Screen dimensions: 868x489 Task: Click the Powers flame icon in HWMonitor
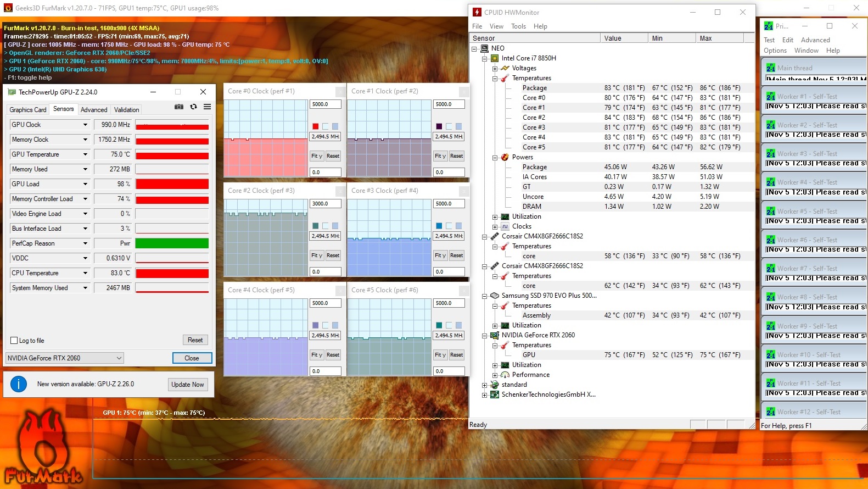pyautogui.click(x=505, y=157)
